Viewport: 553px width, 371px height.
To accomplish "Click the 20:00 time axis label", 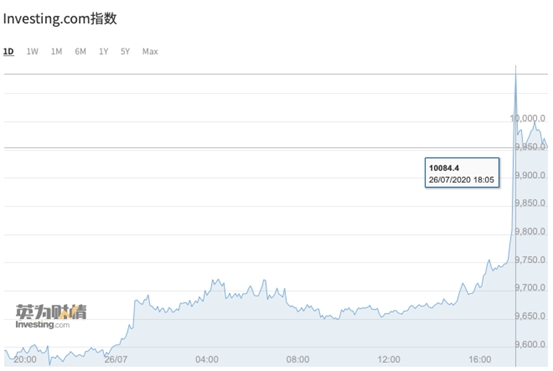I will 25,359.
